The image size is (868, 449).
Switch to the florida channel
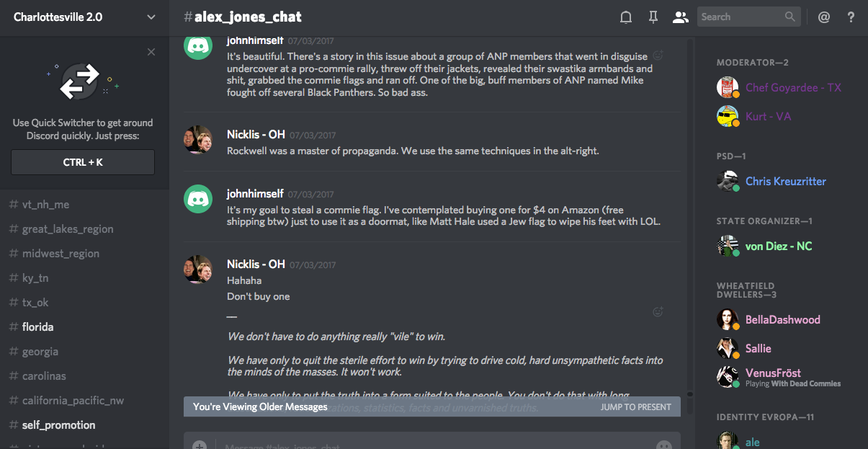click(x=37, y=327)
